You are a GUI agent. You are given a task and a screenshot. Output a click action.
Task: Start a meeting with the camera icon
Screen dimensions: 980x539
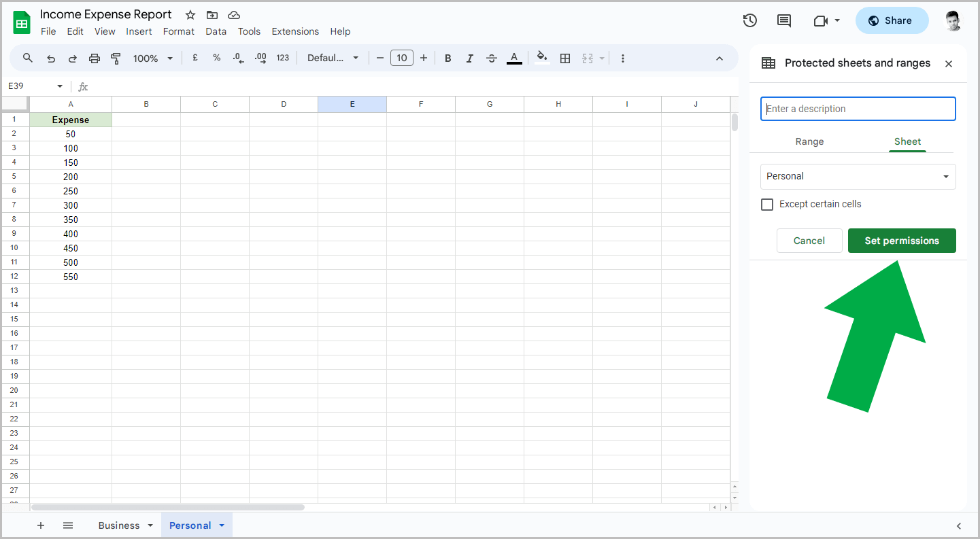coord(820,20)
